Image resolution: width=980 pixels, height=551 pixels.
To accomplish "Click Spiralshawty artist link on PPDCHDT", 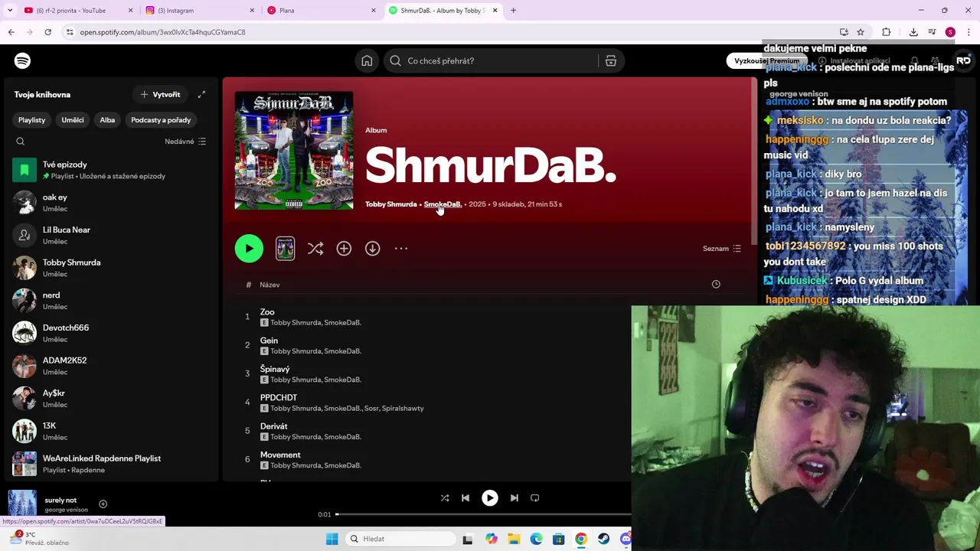I will (x=403, y=409).
